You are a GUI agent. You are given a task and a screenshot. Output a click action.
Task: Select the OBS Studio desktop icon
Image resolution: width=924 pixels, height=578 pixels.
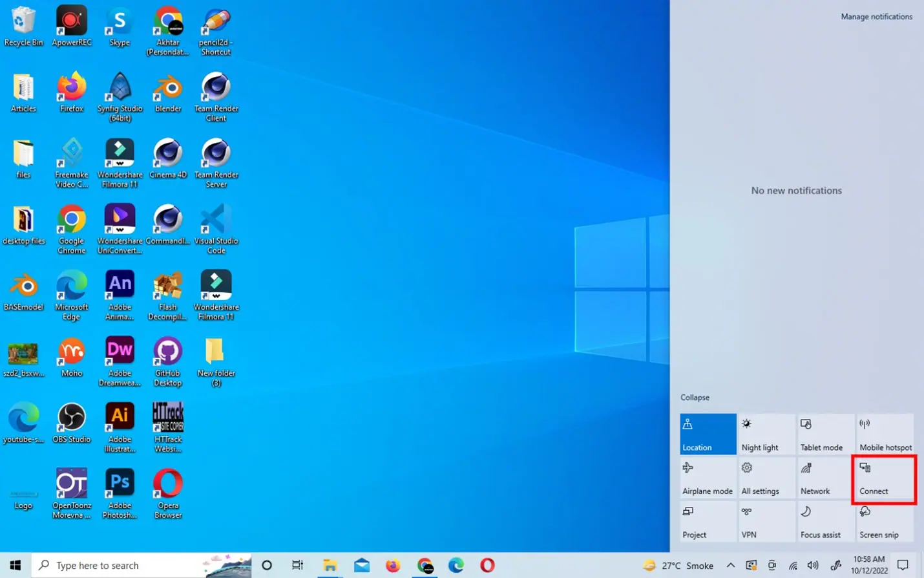point(72,423)
